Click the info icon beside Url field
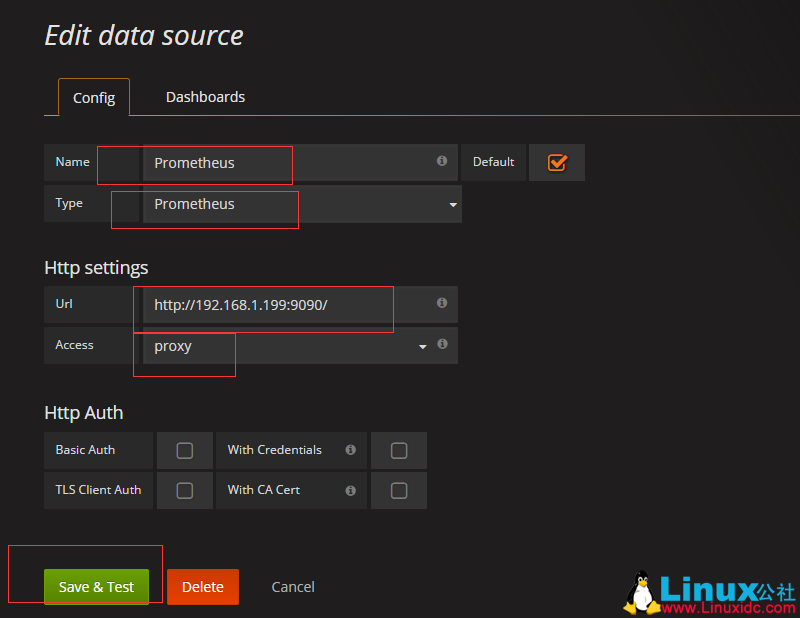The width and height of the screenshot is (800, 618). [442, 303]
